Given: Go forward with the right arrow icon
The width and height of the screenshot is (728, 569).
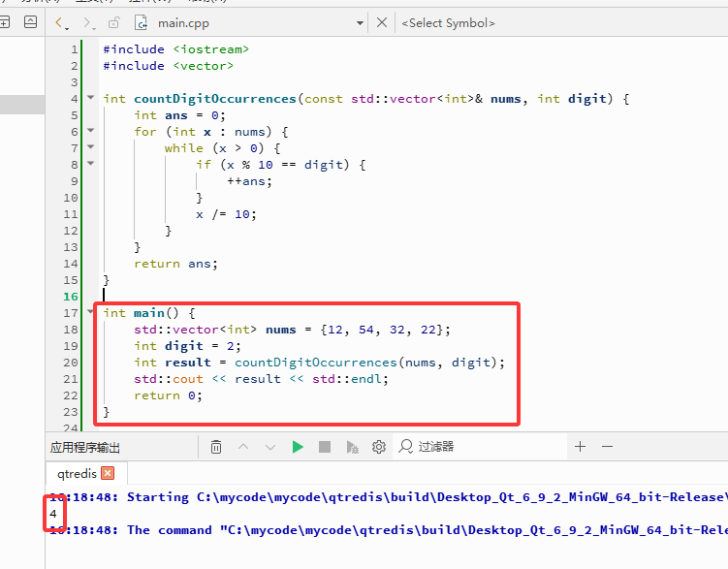Looking at the screenshot, I should [x=88, y=22].
